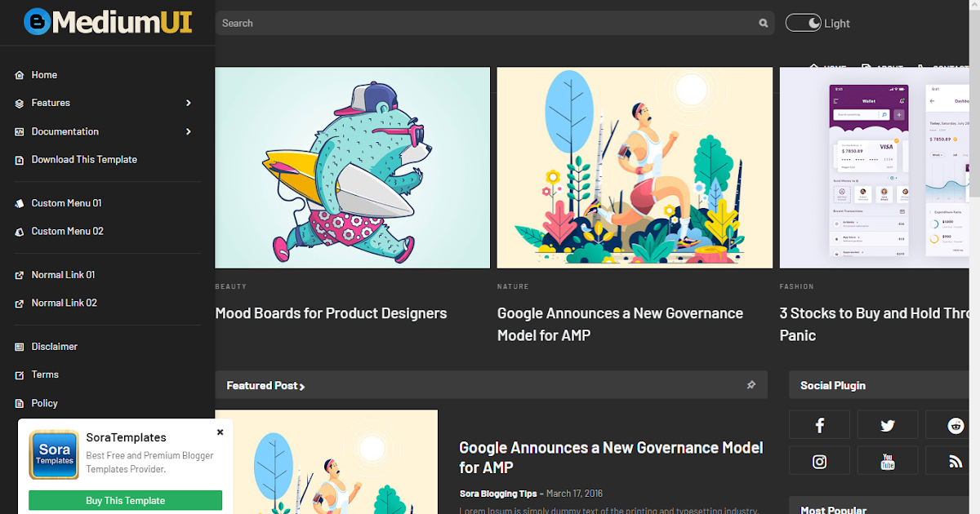
Task: Open the Facebook social plugin icon
Action: pos(819,424)
